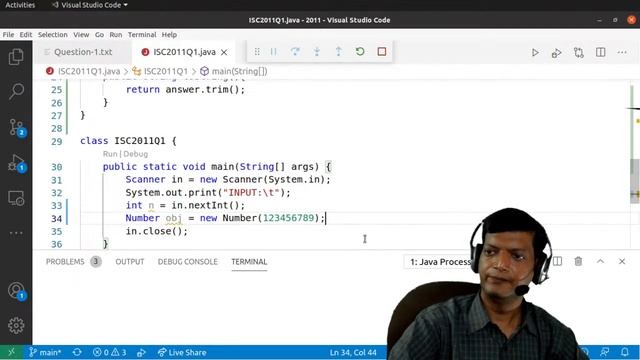Open more editor actions menu
Screen dimensions: 640x360
622,52
